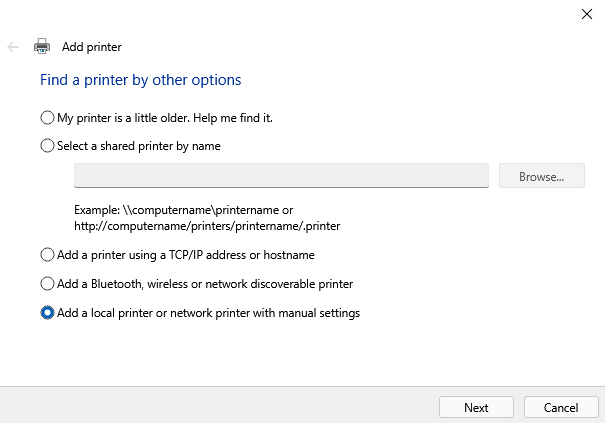Click the 'http://computername/printers/printername/.printer' example line
This screenshot has width=605, height=423.
(207, 226)
